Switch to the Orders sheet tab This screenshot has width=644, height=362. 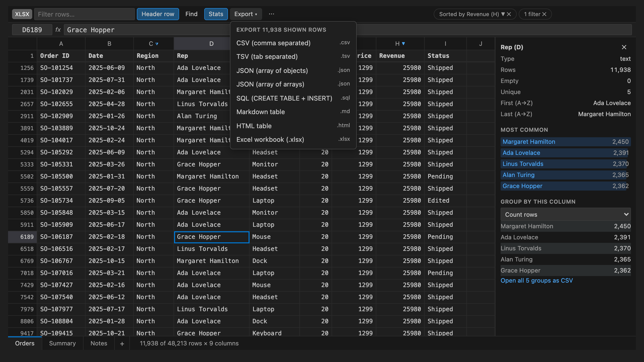click(x=25, y=343)
